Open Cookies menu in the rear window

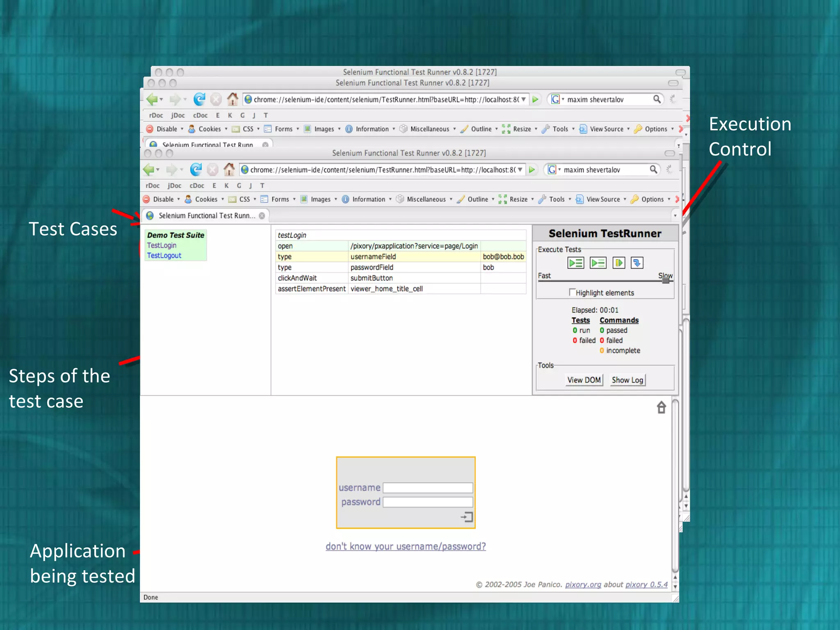tap(208, 129)
